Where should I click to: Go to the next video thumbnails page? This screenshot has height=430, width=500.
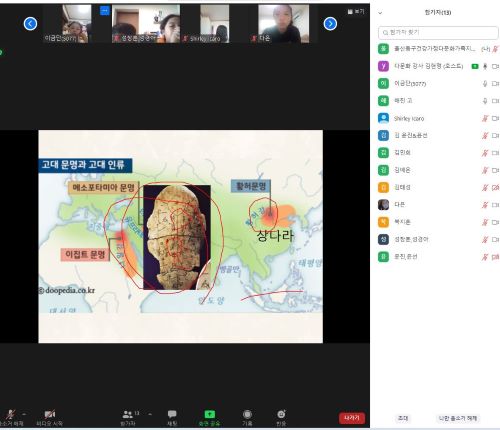click(x=330, y=24)
